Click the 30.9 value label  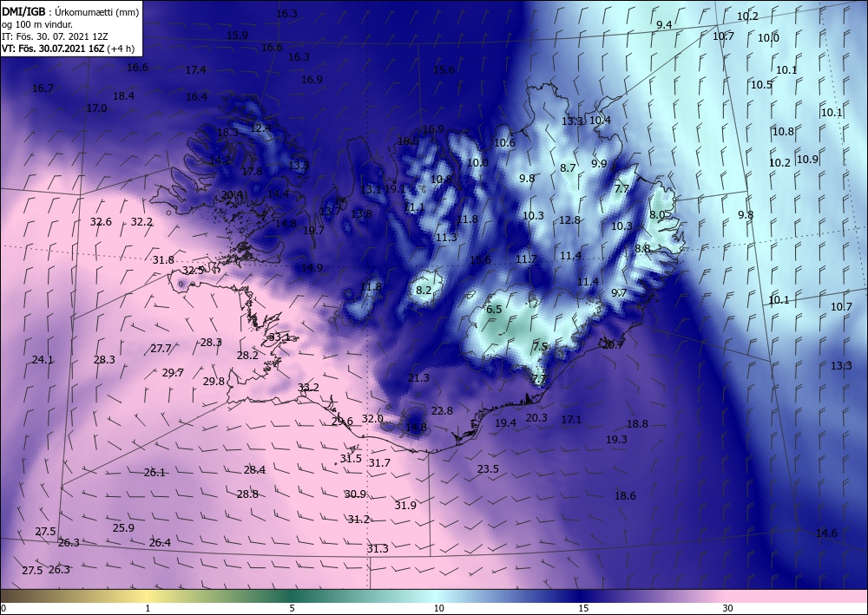pyautogui.click(x=355, y=494)
